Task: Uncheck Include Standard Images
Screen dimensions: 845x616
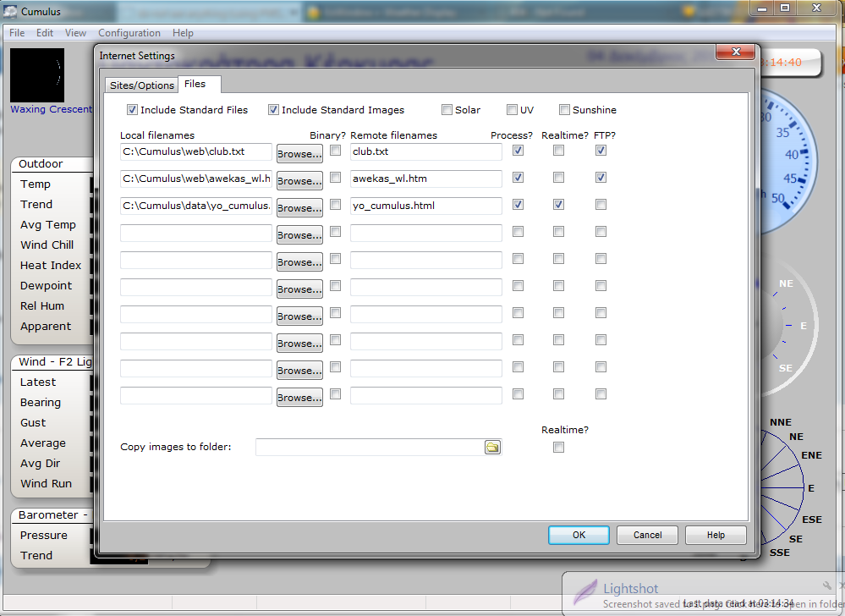Action: point(273,110)
